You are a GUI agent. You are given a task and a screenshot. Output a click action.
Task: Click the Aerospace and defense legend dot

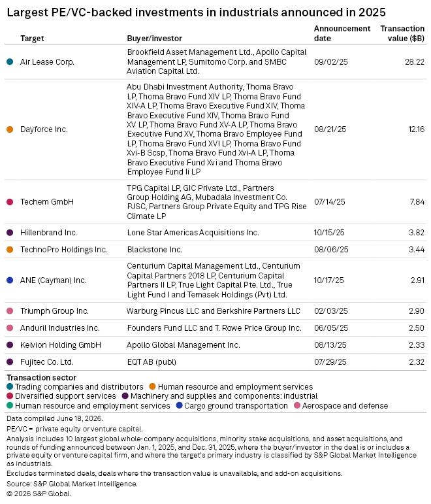(297, 405)
